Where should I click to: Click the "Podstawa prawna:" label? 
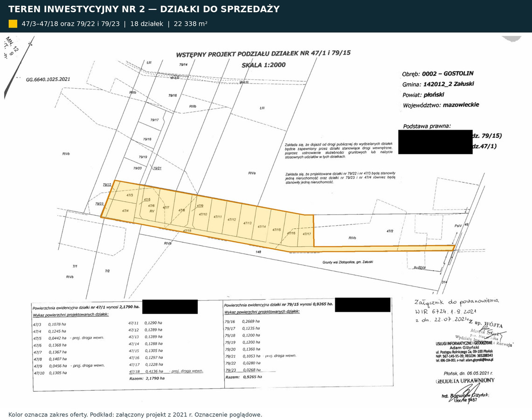(427, 126)
